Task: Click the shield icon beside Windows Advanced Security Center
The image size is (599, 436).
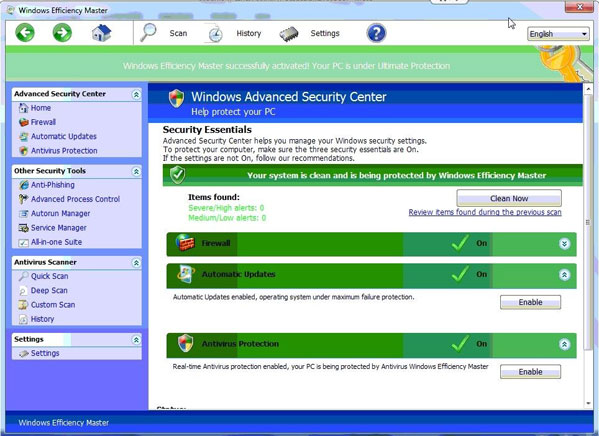Action: [176, 98]
